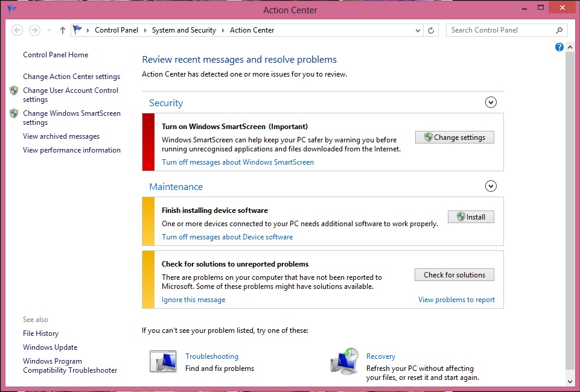Click Ignore this message
This screenshot has height=392, width=580.
pyautogui.click(x=194, y=300)
